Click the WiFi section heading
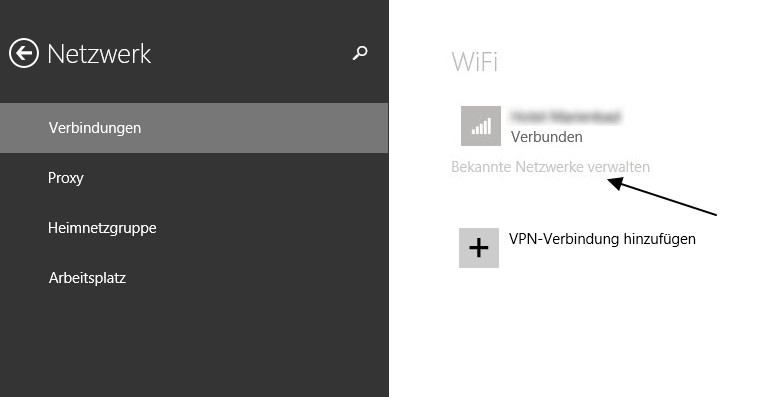Screen dimensions: 758x397 pyautogui.click(x=474, y=62)
